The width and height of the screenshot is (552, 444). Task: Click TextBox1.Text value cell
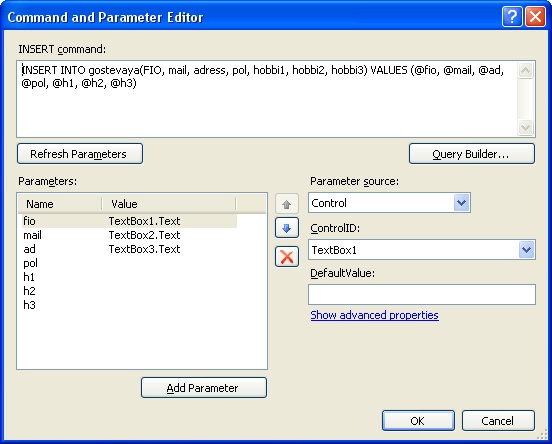click(x=144, y=221)
